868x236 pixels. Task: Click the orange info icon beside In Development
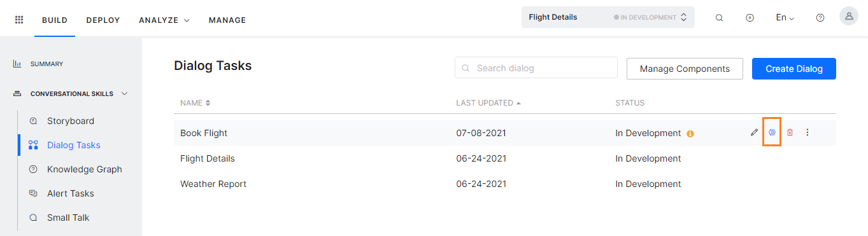point(690,134)
